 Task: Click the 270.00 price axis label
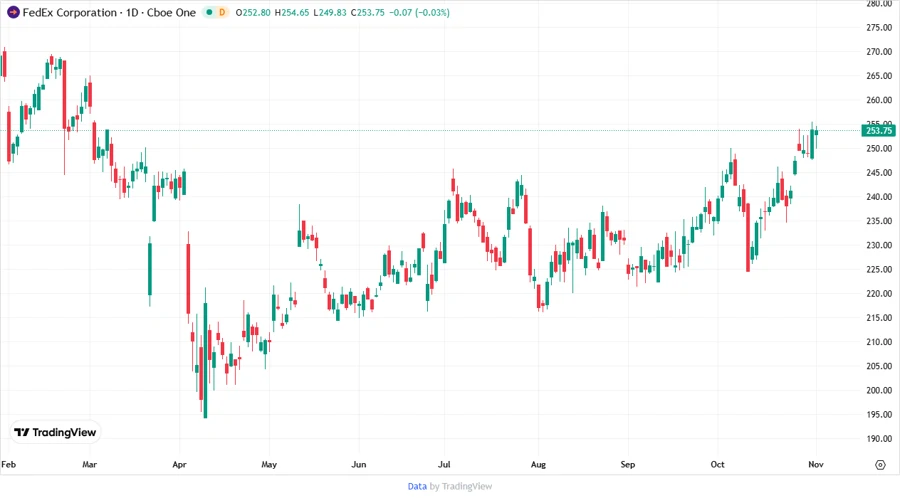pos(879,52)
